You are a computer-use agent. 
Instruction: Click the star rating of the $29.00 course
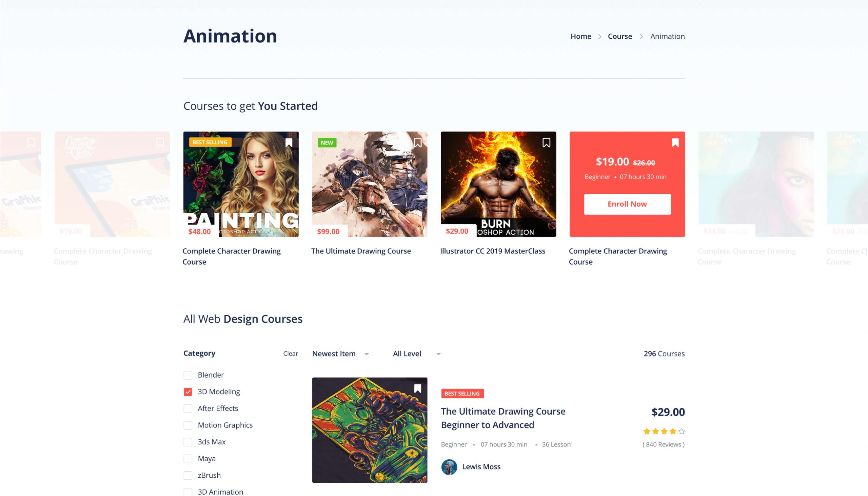664,431
